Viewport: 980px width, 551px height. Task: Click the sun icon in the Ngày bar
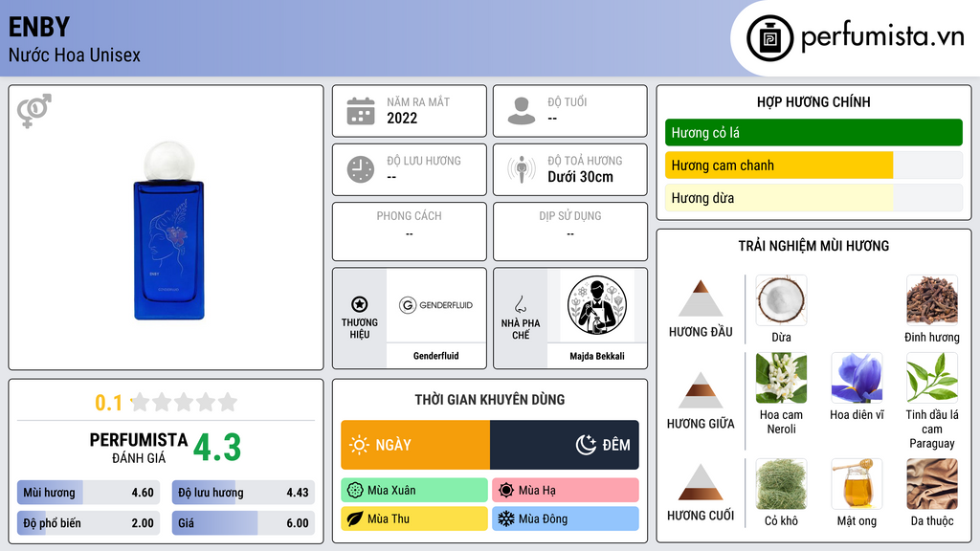point(360,445)
